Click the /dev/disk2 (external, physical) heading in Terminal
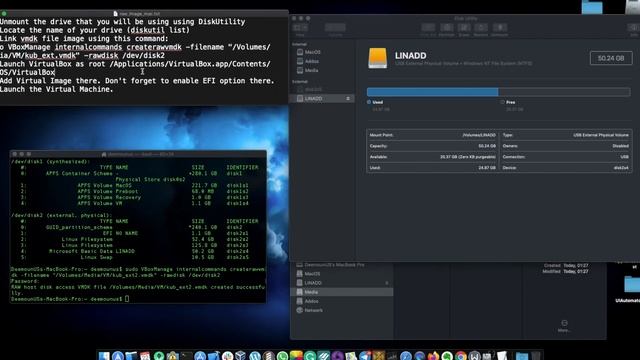Screen dimensions: 640x360 click(x=61, y=215)
